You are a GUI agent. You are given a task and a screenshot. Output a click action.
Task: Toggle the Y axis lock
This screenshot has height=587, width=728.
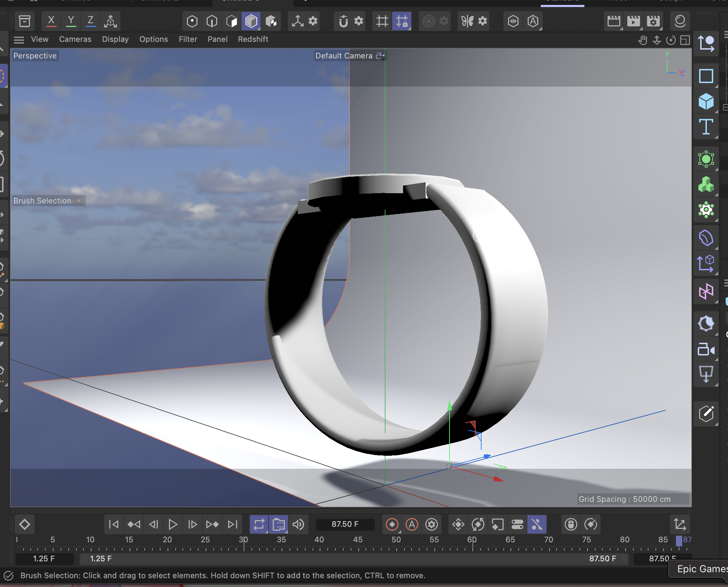click(71, 20)
